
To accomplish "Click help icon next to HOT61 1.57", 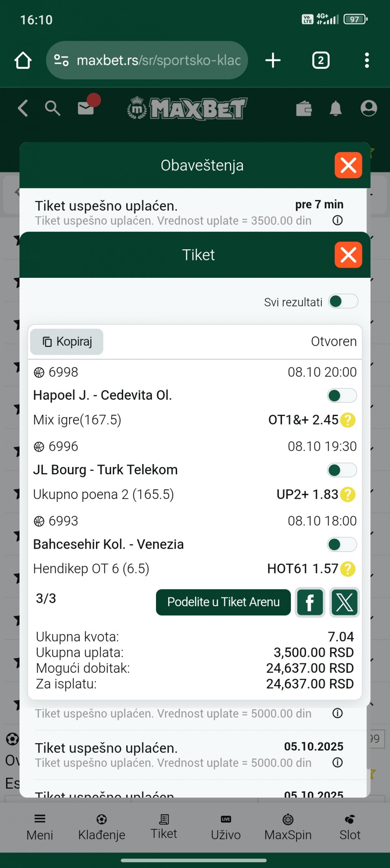I will 348,569.
